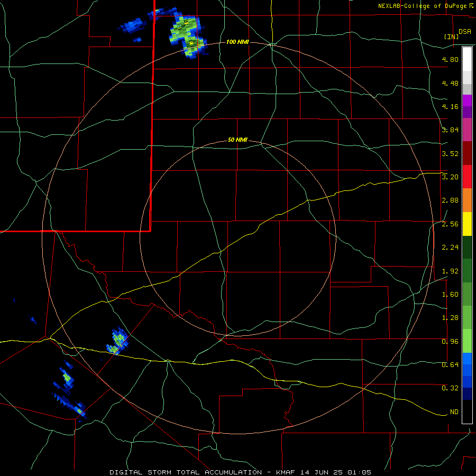Click the DSA product label

tap(465, 32)
